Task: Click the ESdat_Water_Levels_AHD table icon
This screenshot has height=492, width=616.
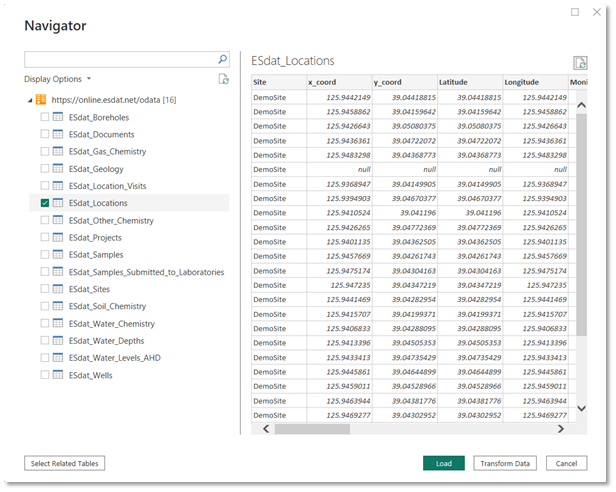Action: pos(58,358)
